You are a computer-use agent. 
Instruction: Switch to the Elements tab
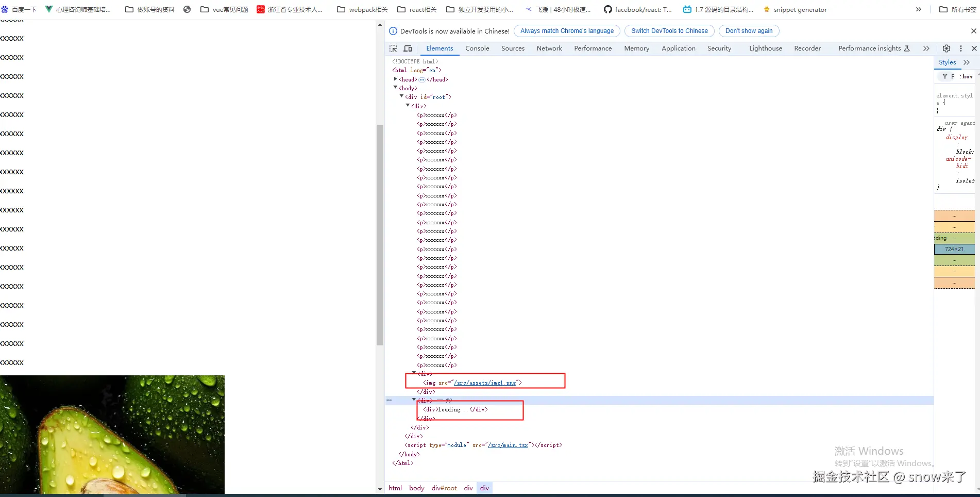pyautogui.click(x=440, y=48)
